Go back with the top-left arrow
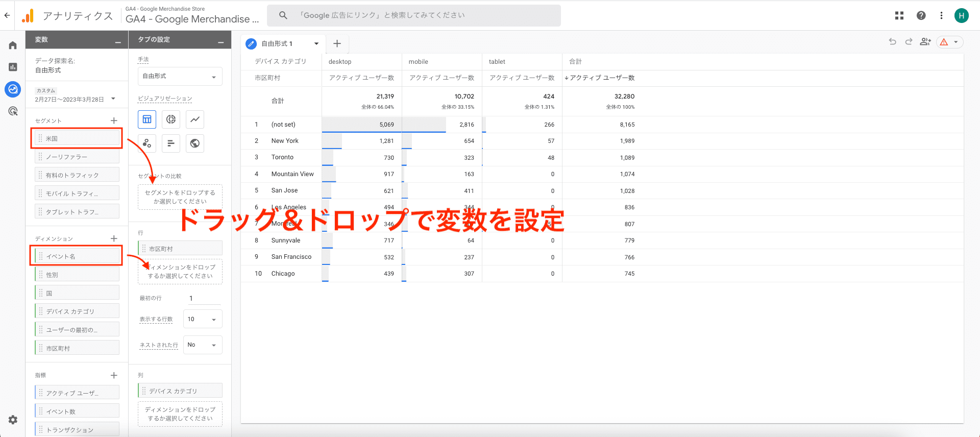This screenshot has width=980, height=437. coord(7,15)
